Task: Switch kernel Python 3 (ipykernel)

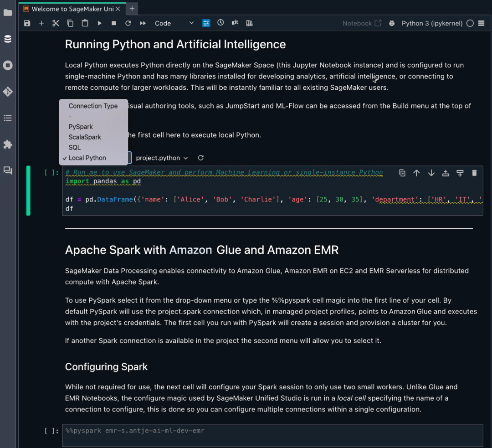Action: [432, 23]
